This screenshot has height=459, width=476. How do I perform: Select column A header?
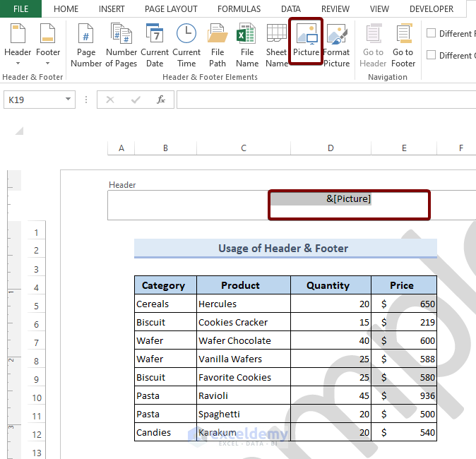coord(121,148)
